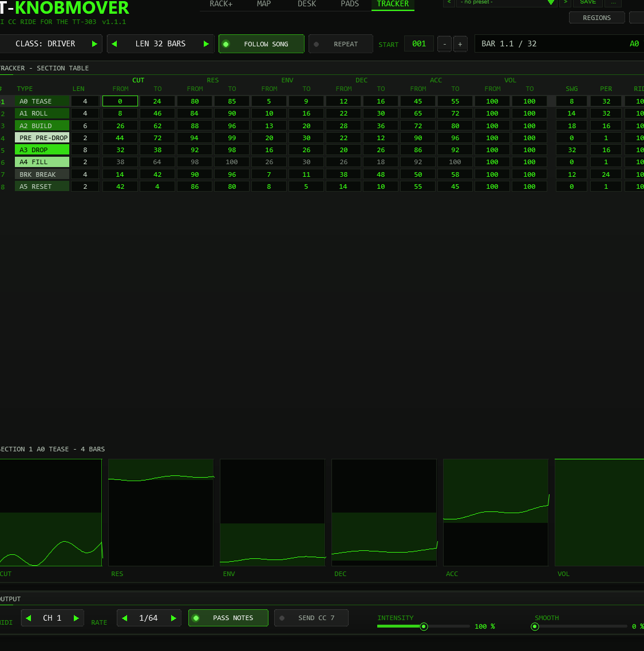The image size is (644, 651).
Task: Open the A1 ROLL type selector
Action: 42,113
